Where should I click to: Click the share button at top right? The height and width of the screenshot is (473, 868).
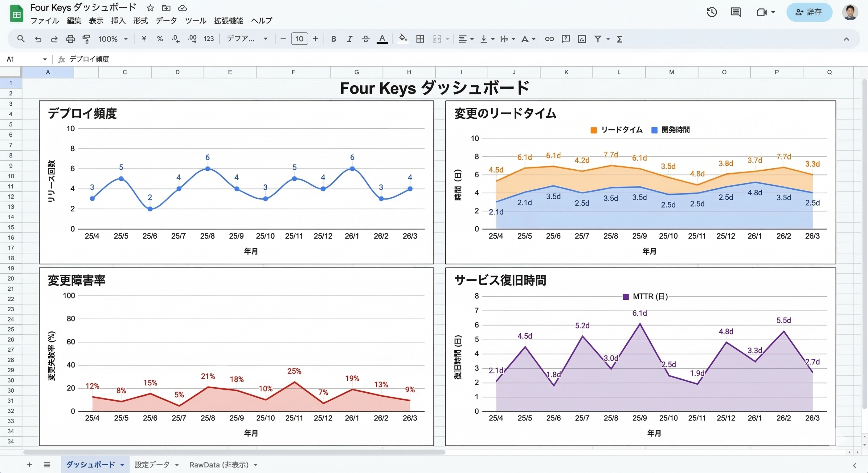pyautogui.click(x=809, y=12)
